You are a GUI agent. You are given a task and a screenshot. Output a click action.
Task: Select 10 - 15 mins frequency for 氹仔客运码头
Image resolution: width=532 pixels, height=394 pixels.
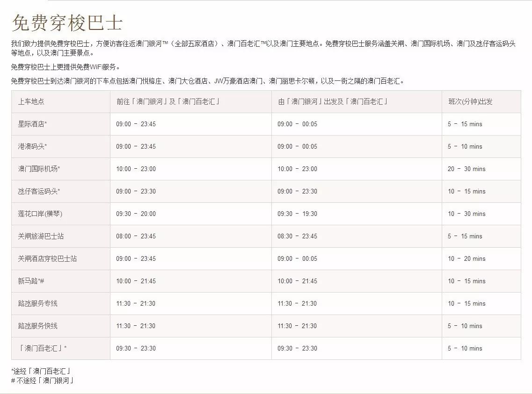[466, 191]
